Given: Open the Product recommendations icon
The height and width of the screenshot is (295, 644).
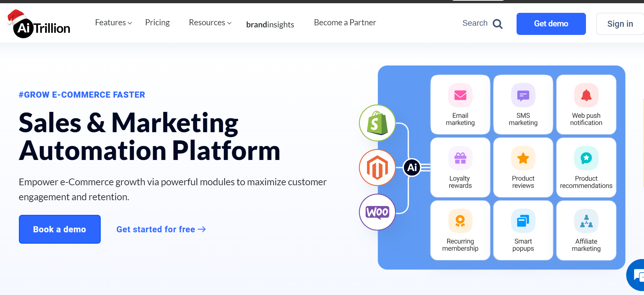Looking at the screenshot, I should 586,158.
